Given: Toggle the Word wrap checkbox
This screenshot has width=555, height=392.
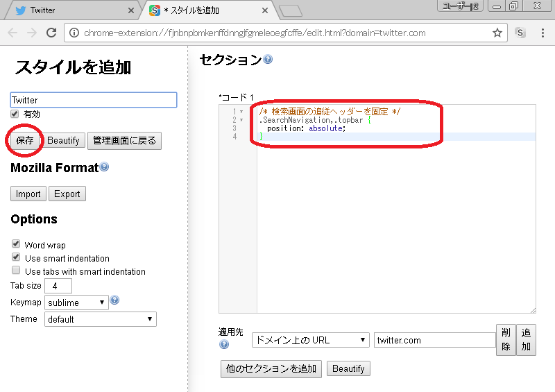Looking at the screenshot, I should pos(16,244).
